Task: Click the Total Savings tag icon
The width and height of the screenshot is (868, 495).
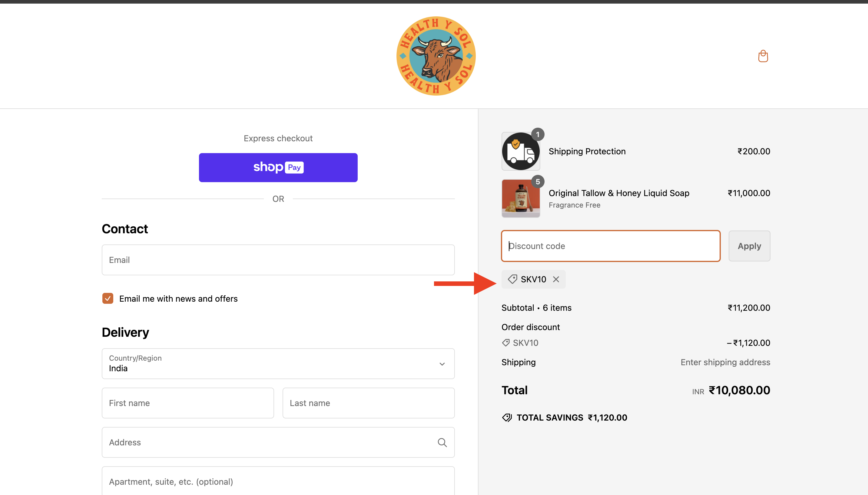Action: click(x=507, y=418)
